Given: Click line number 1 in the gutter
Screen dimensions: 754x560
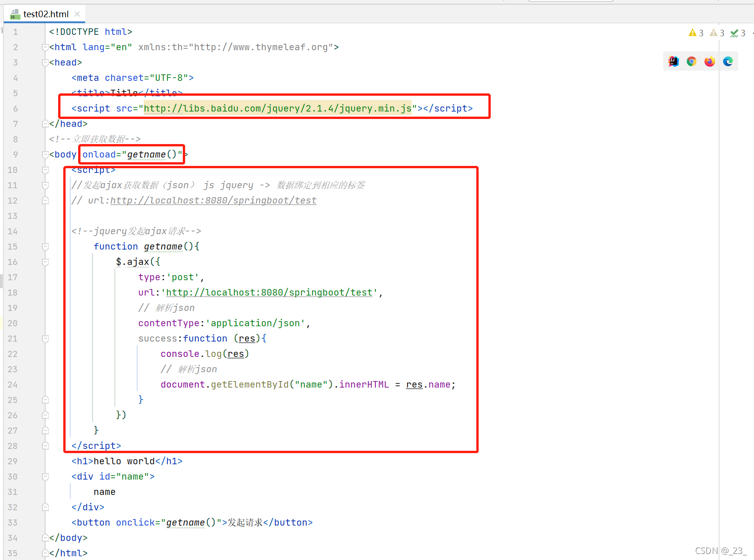Looking at the screenshot, I should [x=15, y=32].
